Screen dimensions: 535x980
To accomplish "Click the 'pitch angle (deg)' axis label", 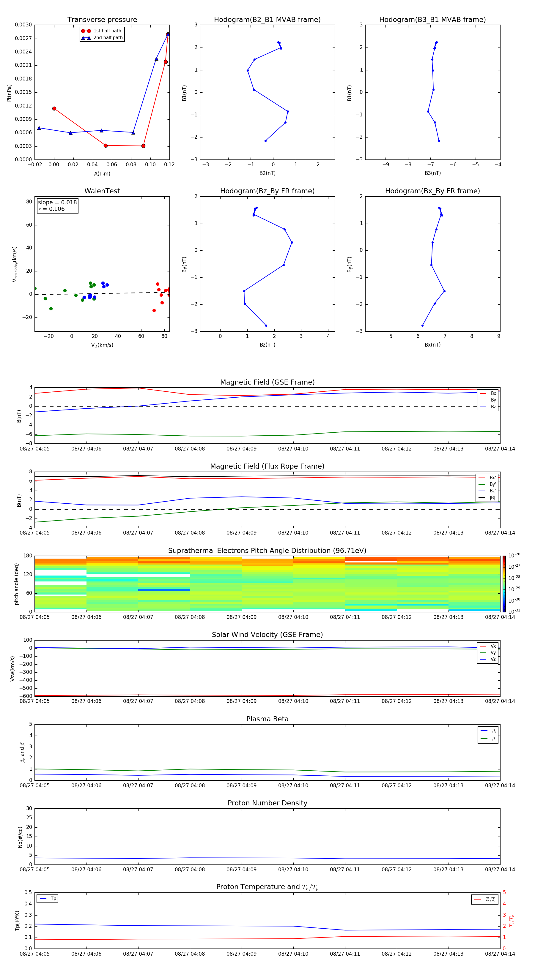I will (16, 584).
